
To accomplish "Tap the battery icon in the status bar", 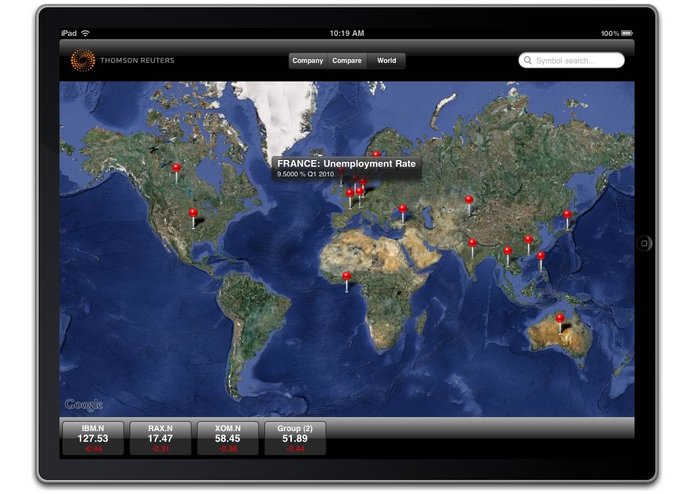I will point(627,33).
